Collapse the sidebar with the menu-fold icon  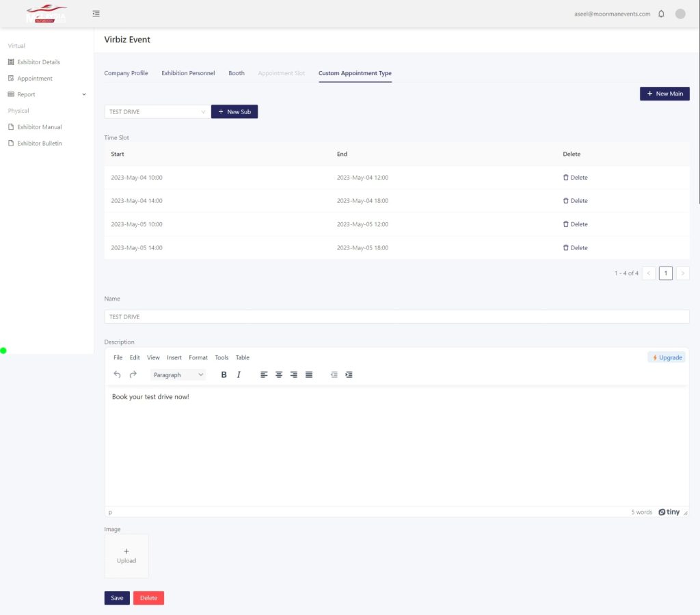click(96, 14)
